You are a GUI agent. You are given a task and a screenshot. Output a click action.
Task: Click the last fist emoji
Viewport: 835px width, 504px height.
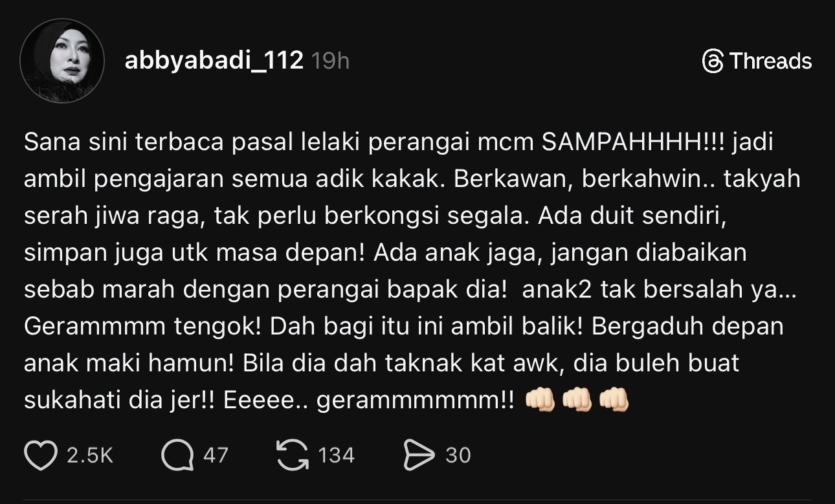614,400
